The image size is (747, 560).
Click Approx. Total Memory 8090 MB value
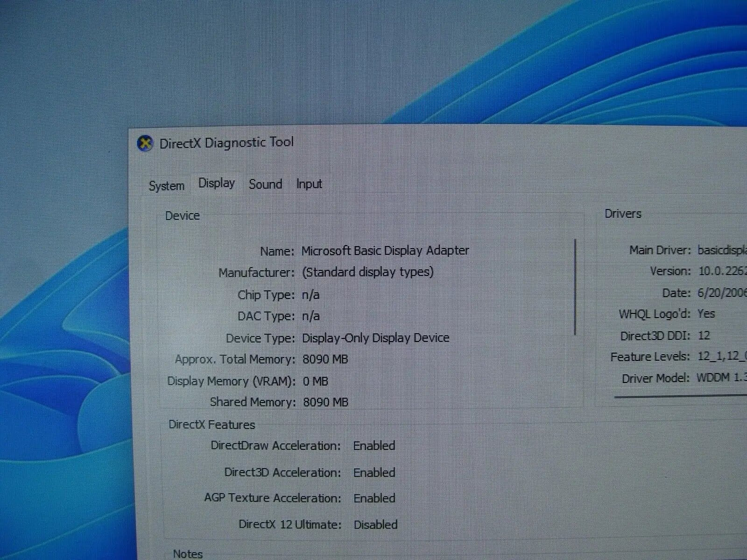pyautogui.click(x=325, y=359)
